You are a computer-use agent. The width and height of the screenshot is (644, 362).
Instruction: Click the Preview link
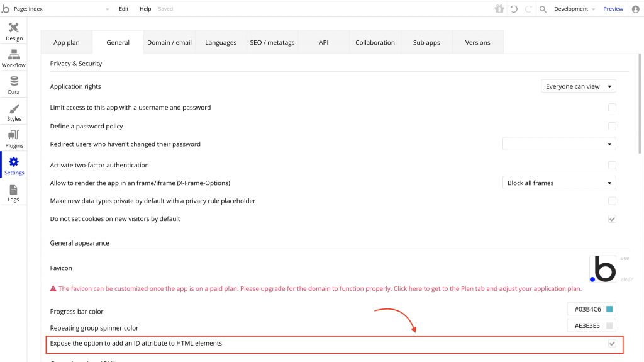613,9
